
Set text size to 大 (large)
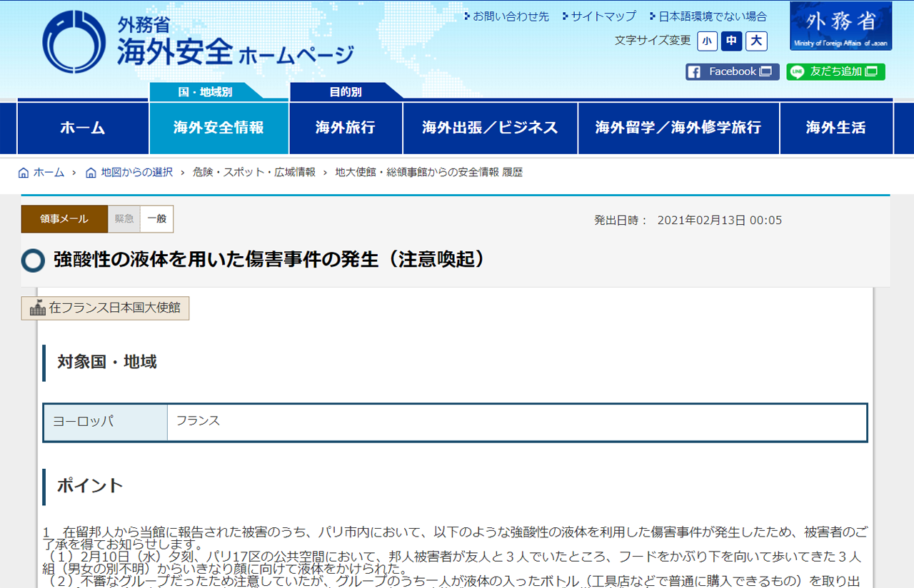click(756, 41)
